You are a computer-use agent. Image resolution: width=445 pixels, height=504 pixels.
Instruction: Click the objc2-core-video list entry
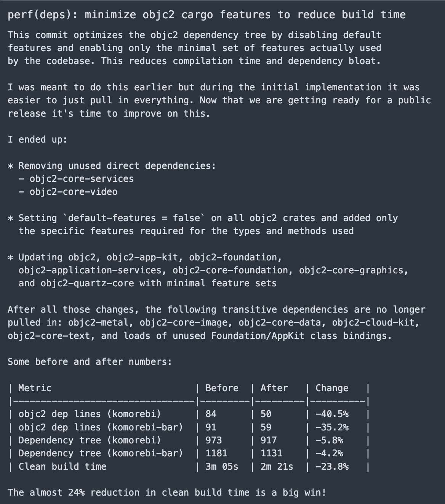(73, 192)
